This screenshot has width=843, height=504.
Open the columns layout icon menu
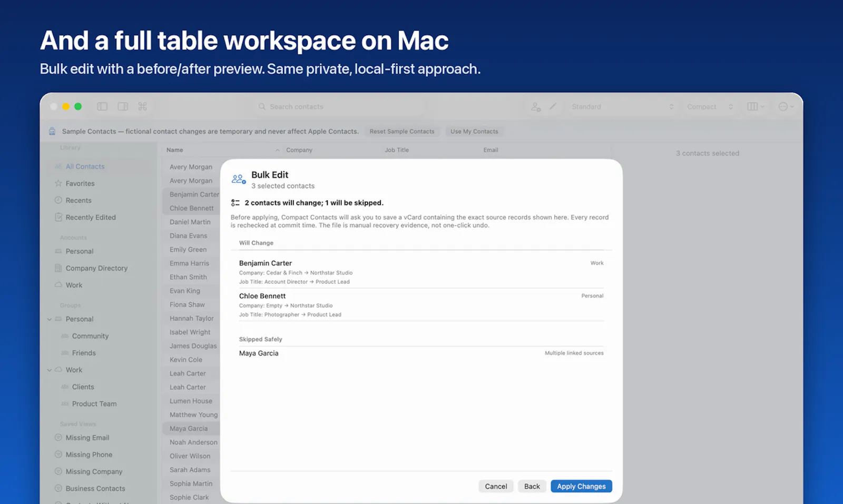coord(756,106)
